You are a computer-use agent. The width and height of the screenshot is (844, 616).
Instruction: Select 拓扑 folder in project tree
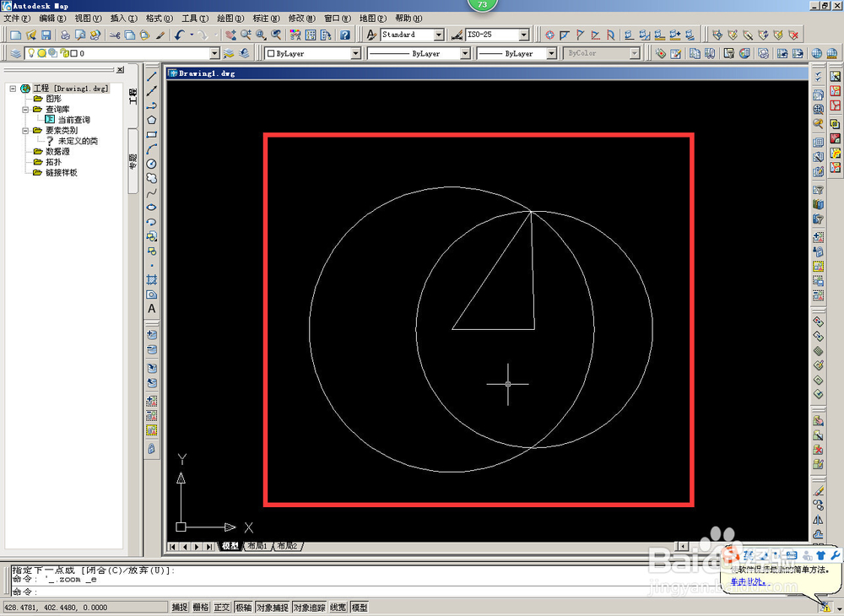[53, 162]
